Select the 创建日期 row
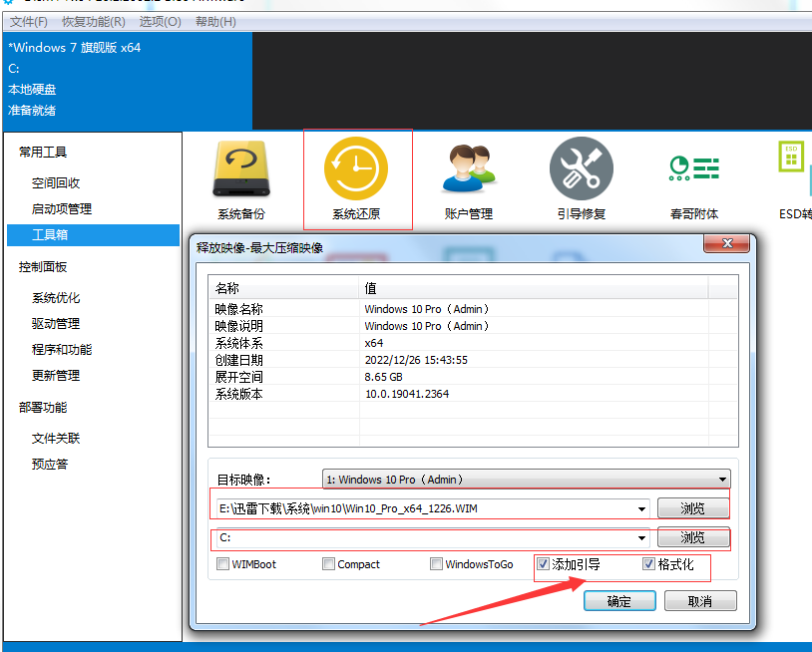This screenshot has width=812, height=652. (473, 360)
